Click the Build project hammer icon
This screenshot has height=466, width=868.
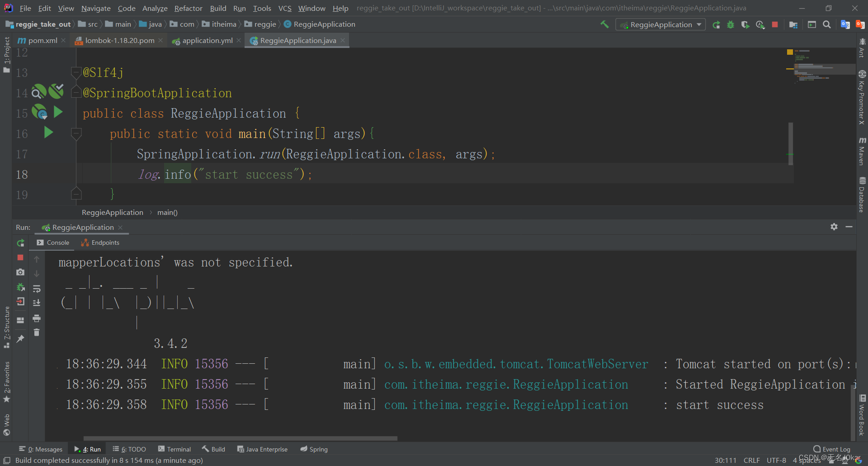pos(604,24)
